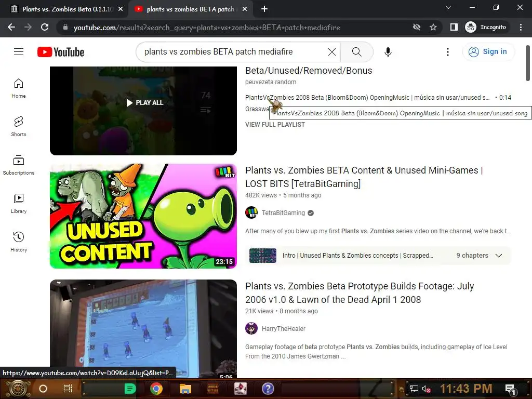Open Subscriptions in the sidebar

pos(19,165)
